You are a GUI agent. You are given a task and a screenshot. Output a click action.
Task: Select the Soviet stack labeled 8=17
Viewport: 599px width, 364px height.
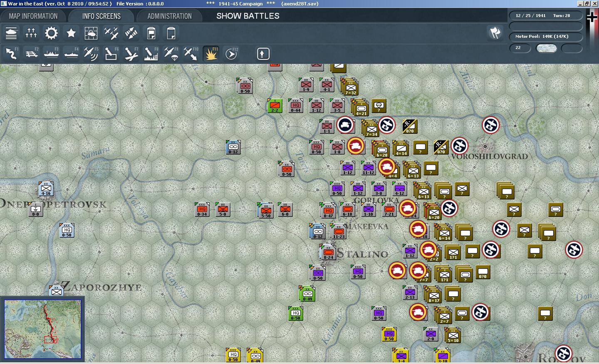pyautogui.click(x=433, y=294)
